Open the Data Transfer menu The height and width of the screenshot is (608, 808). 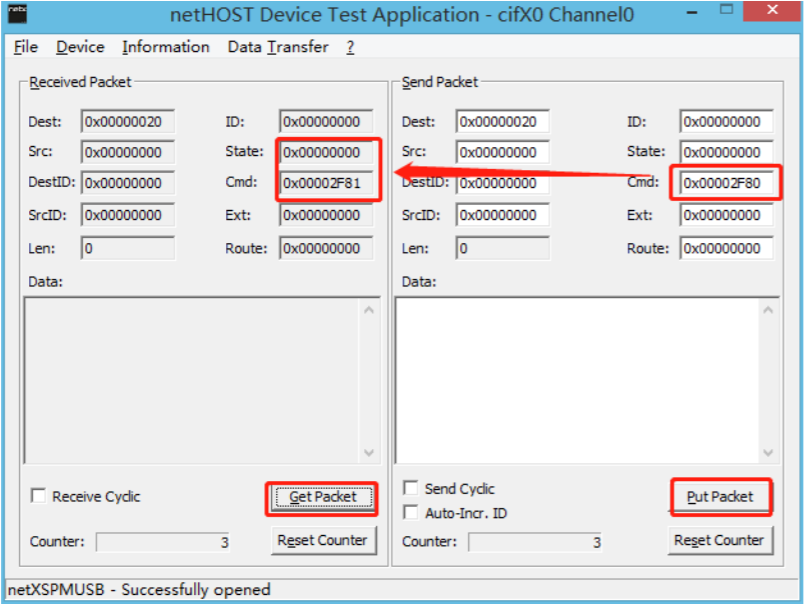[278, 47]
